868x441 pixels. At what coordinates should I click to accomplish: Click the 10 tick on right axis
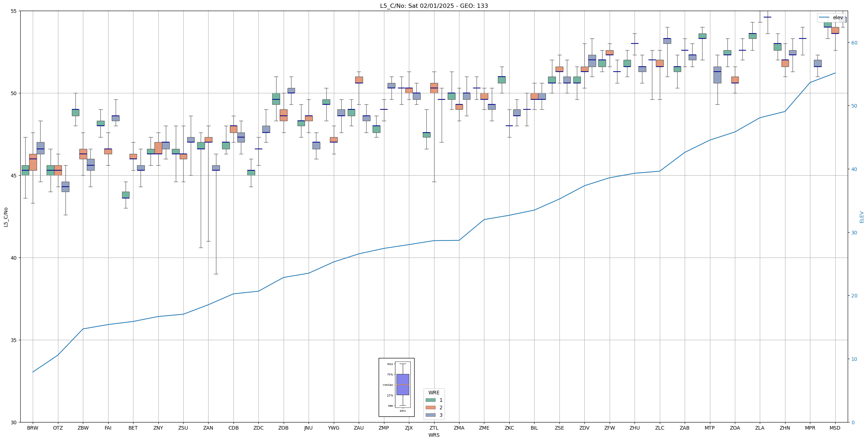click(854, 359)
